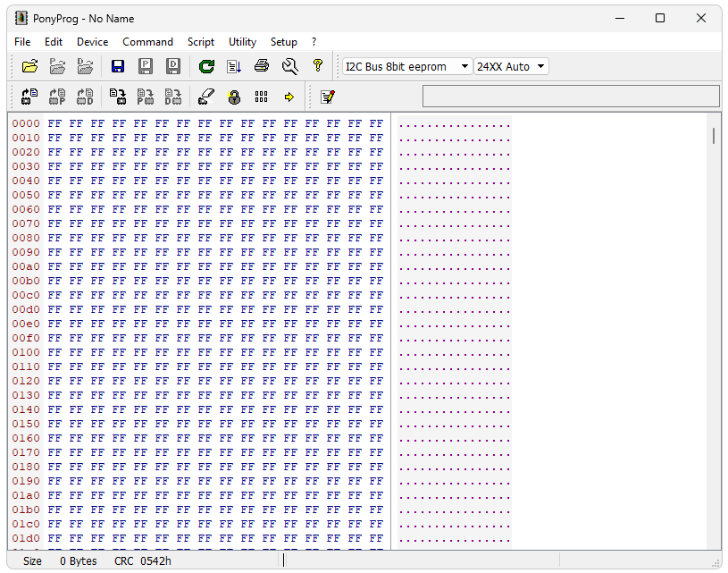Open the Setup menu
This screenshot has height=573, width=728.
(284, 42)
